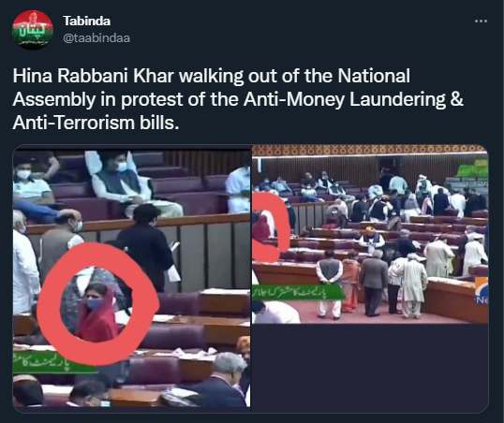The image size is (504, 423).
Task: Click the man in black coat in left image
Action: click(x=146, y=247)
